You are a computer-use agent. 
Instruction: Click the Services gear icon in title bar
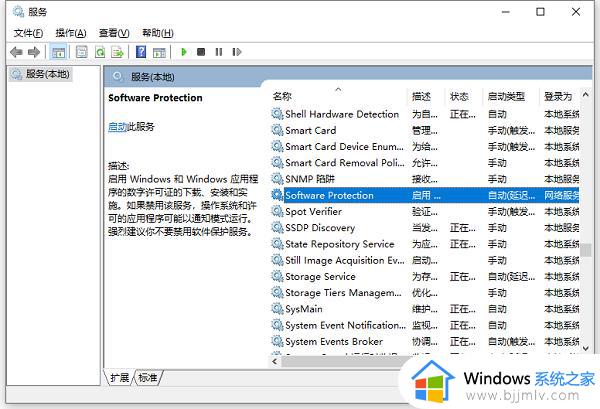click(18, 12)
